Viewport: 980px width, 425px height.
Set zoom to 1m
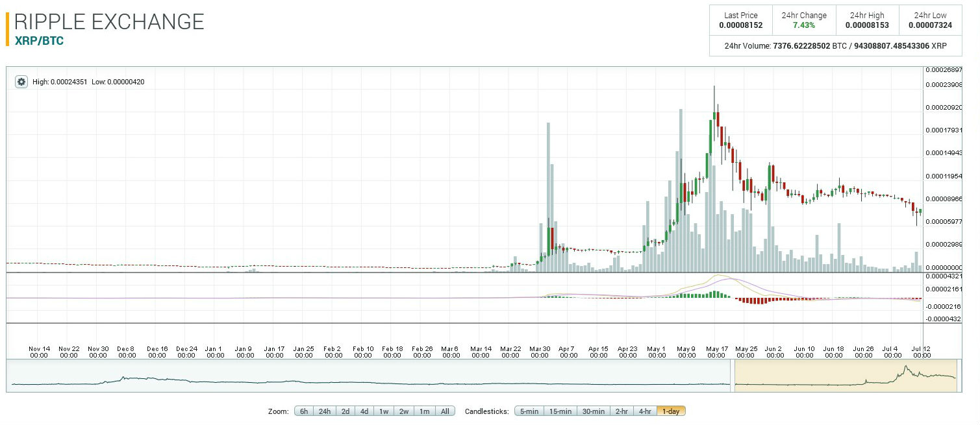click(424, 411)
